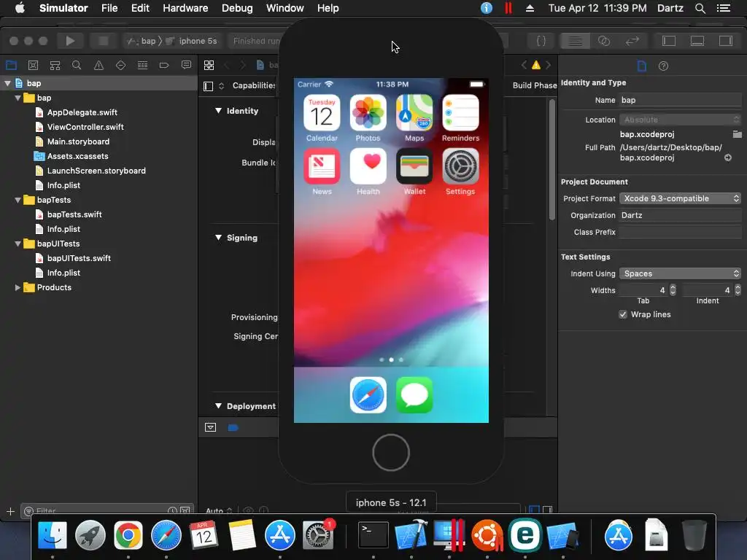The height and width of the screenshot is (560, 747).
Task: Open the News app in the simulator
Action: pos(322,166)
